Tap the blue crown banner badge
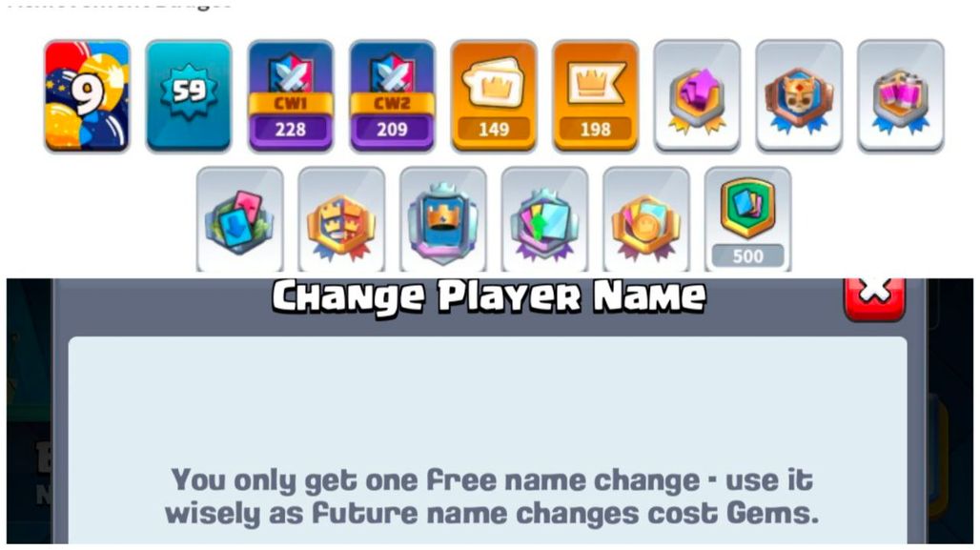This screenshot has height=550, width=980. click(x=443, y=220)
